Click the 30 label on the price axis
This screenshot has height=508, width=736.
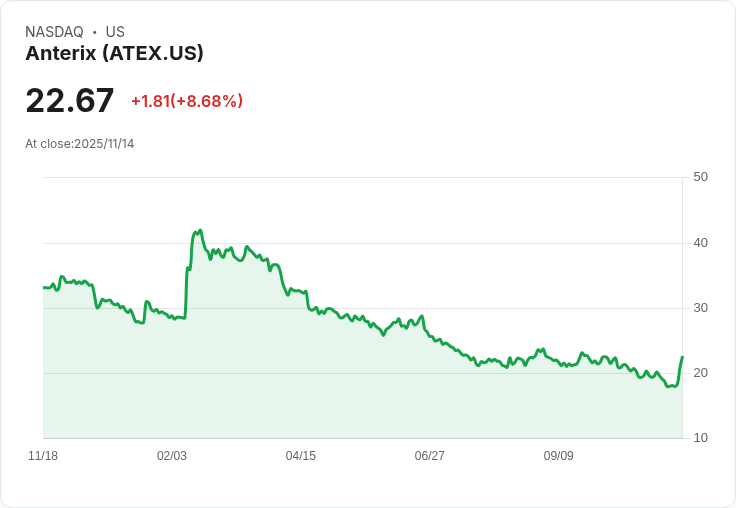click(x=700, y=308)
